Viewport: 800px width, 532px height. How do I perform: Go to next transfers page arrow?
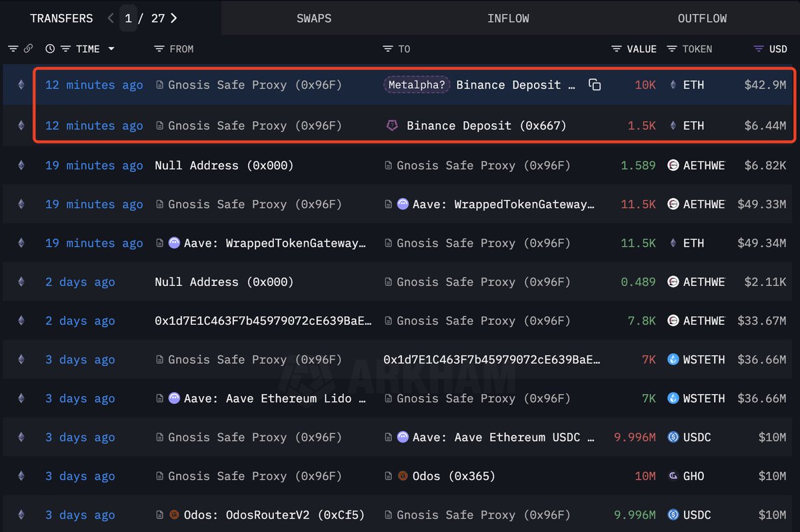[174, 18]
